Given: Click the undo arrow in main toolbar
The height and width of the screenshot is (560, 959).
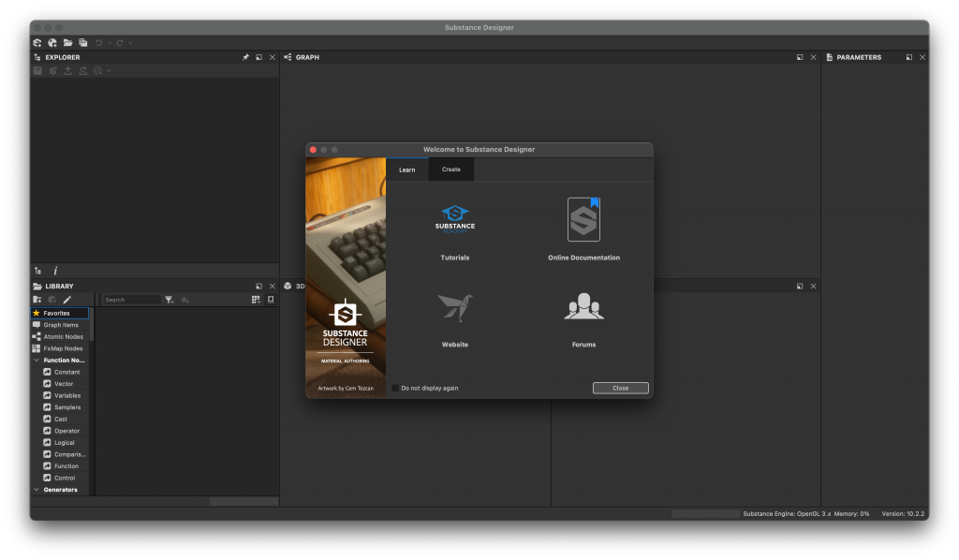Looking at the screenshot, I should 99,43.
